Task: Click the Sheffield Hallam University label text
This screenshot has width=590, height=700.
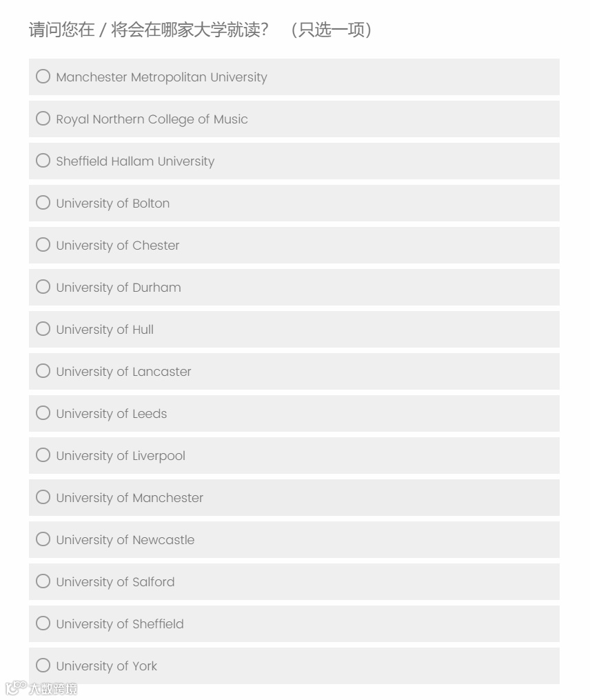Action: 135,161
